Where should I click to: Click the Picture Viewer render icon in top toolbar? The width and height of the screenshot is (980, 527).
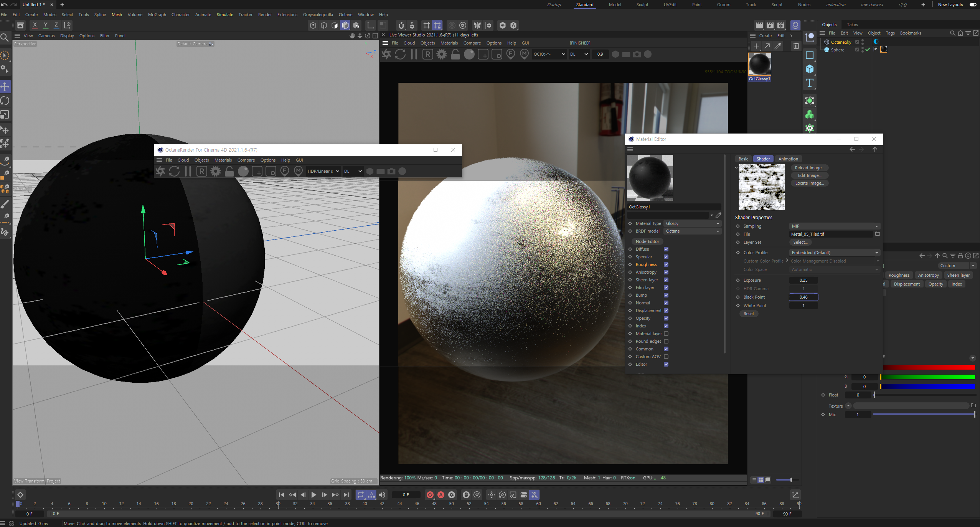770,25
